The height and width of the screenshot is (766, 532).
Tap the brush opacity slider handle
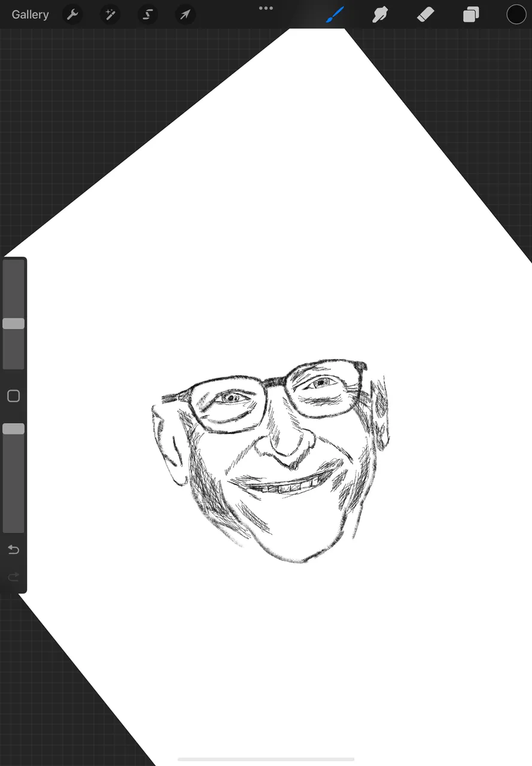[13, 428]
